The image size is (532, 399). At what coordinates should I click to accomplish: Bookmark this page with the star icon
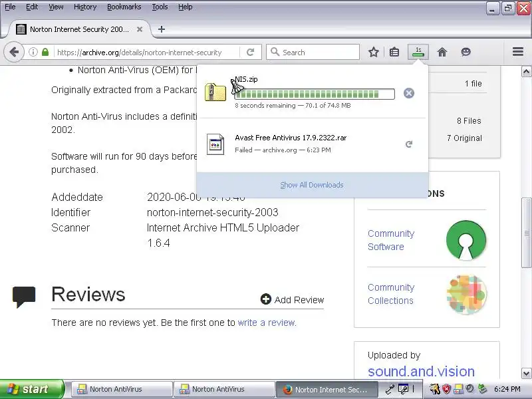click(374, 53)
